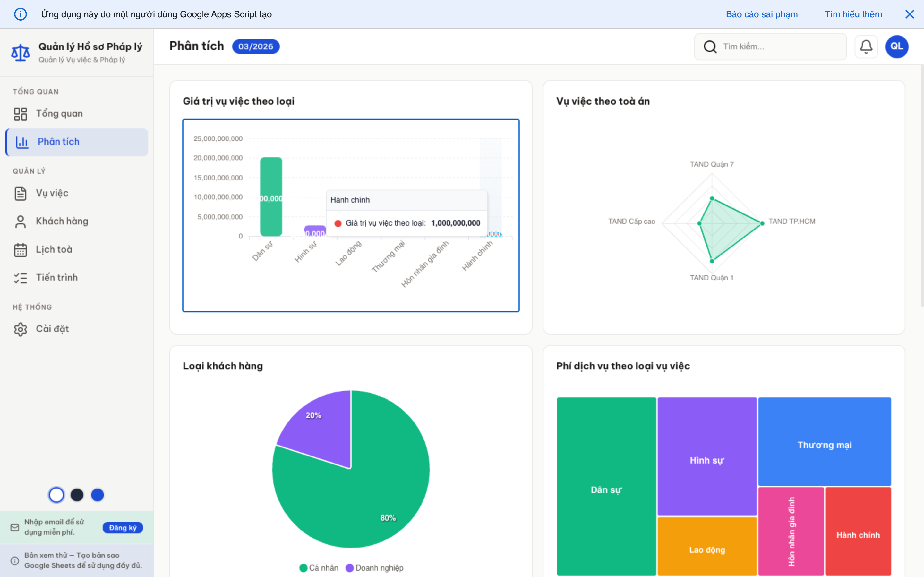Select the dark theme dot
Viewport: 924px width, 577px height.
coord(77,495)
